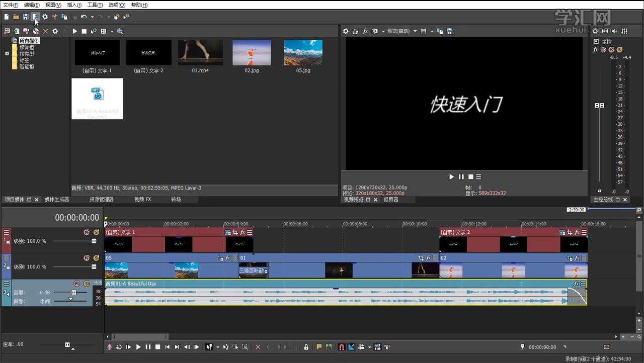Screen dimensions: 644x363
Task: Open the 插入(I) menu
Action: tap(74, 5)
